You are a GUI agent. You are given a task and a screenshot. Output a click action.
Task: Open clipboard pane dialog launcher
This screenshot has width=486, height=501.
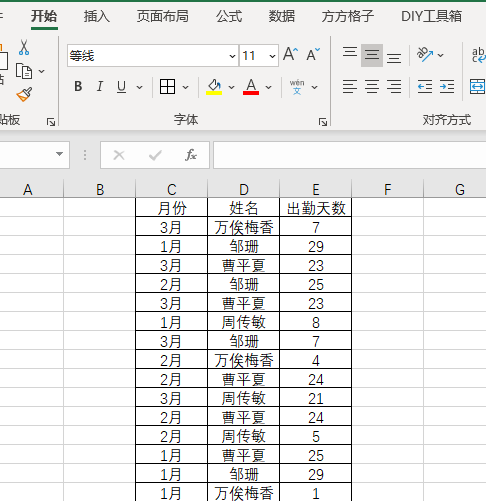click(51, 122)
